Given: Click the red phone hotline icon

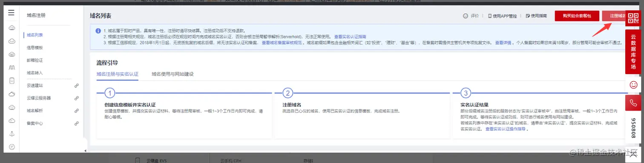Looking at the screenshot, I should coord(633,103).
